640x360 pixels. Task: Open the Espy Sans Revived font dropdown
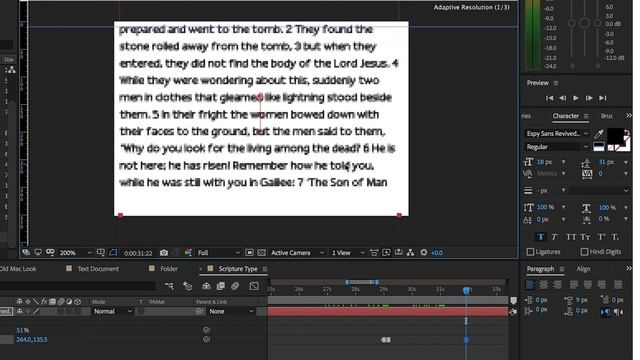pyautogui.click(x=557, y=133)
